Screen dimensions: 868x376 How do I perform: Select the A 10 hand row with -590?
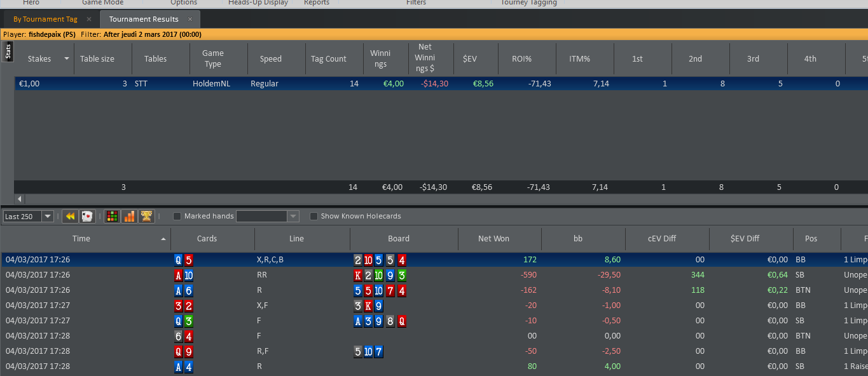(x=434, y=275)
